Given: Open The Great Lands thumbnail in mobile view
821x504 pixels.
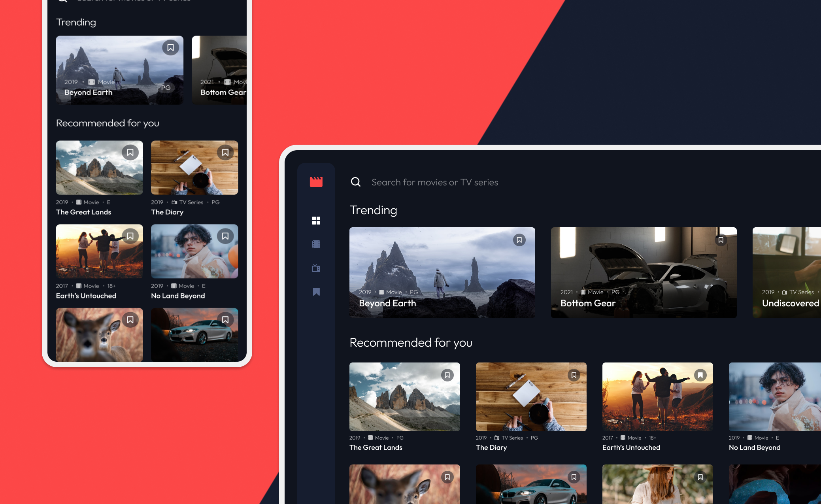Looking at the screenshot, I should tap(100, 168).
